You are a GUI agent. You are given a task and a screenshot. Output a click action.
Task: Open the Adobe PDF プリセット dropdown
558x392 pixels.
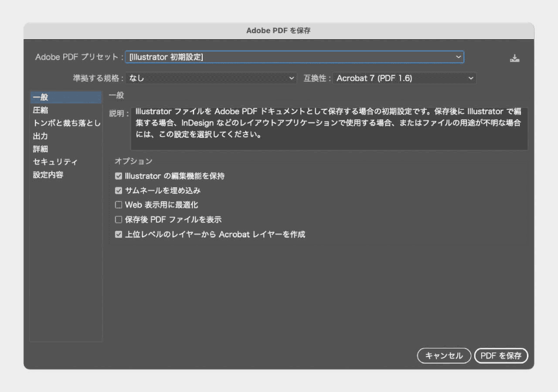coord(294,57)
